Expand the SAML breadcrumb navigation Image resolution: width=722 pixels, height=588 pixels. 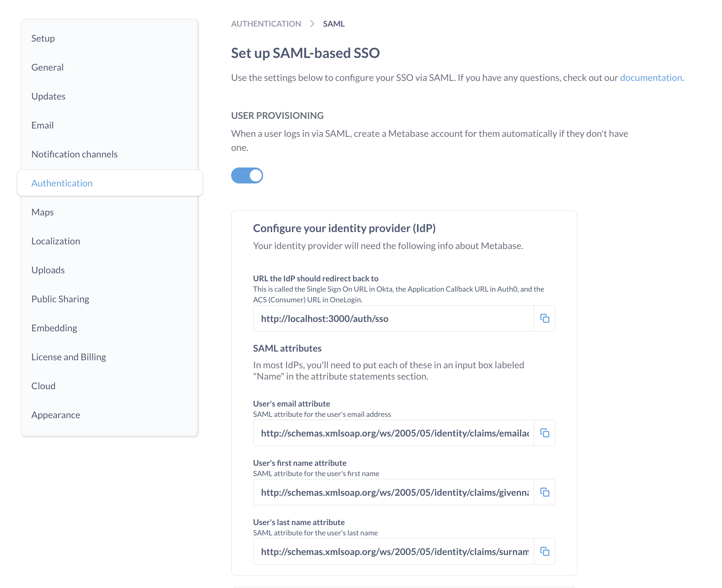[334, 23]
